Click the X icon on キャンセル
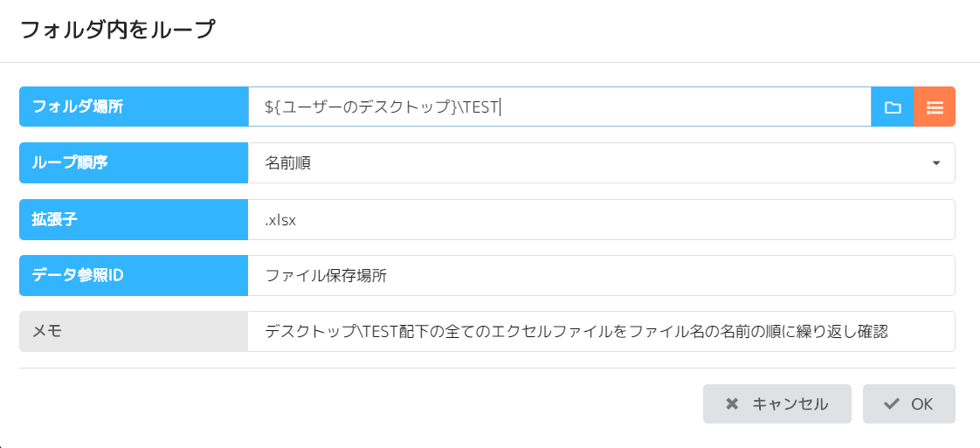980x448 pixels. [x=732, y=404]
